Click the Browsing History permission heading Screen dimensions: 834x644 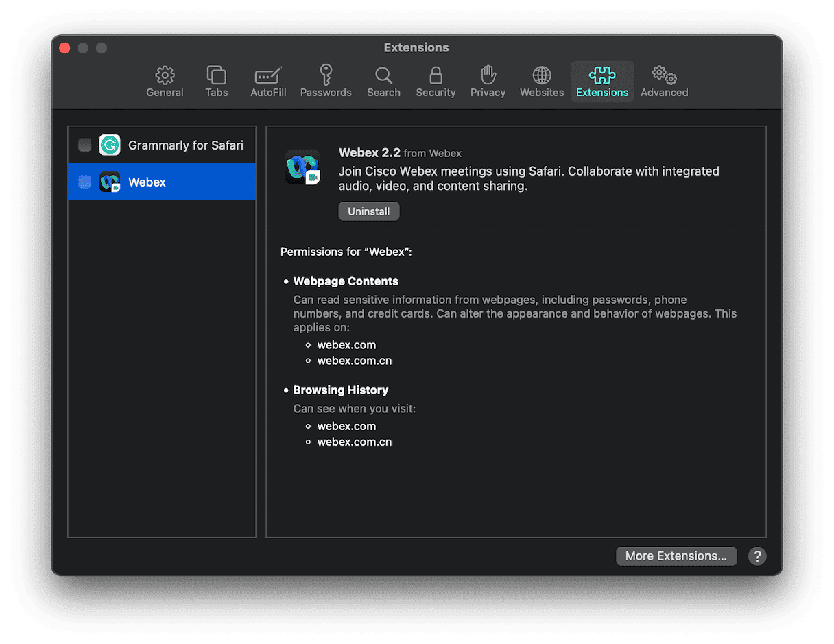coord(341,390)
